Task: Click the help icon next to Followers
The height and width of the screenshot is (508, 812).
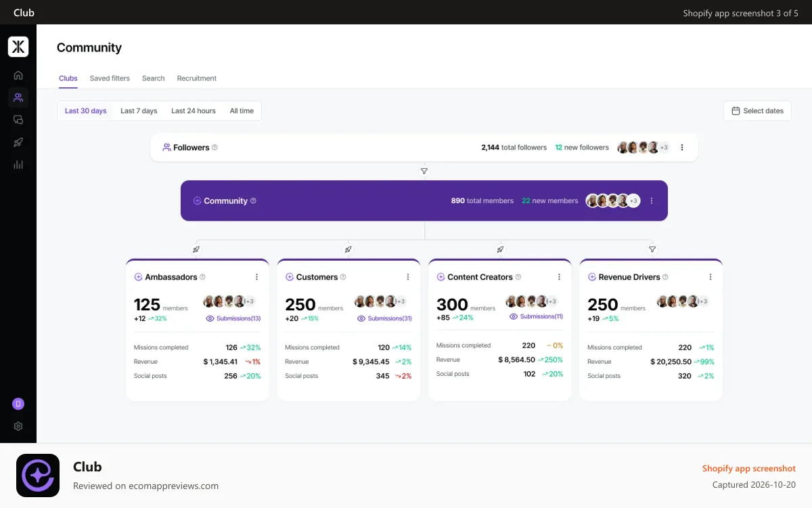Action: click(215, 147)
